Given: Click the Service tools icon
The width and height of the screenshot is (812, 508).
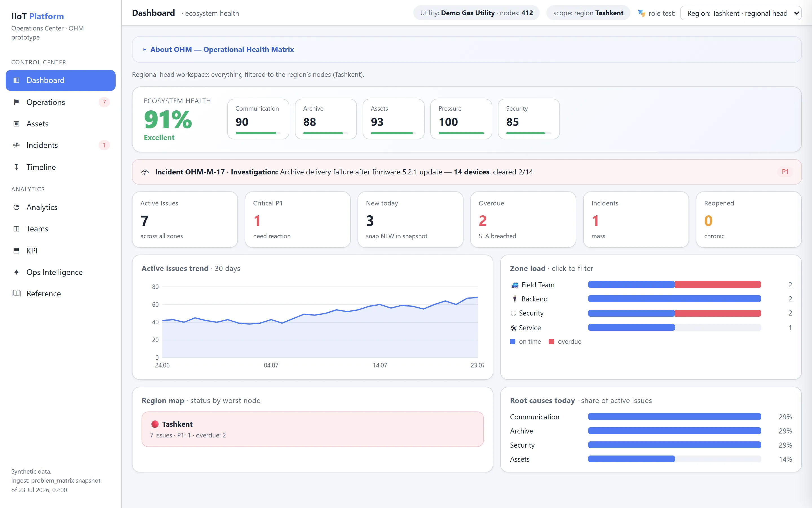Looking at the screenshot, I should point(513,328).
